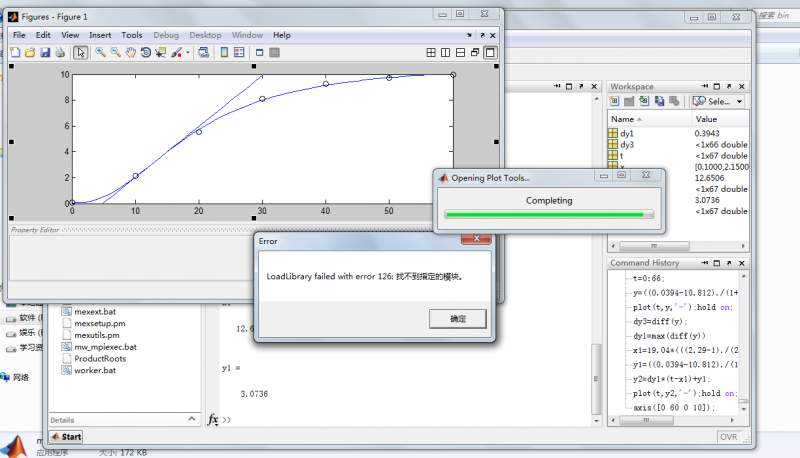This screenshot has height=458, width=800.
Task: Click the MATLAB Start button
Action: pos(67,437)
